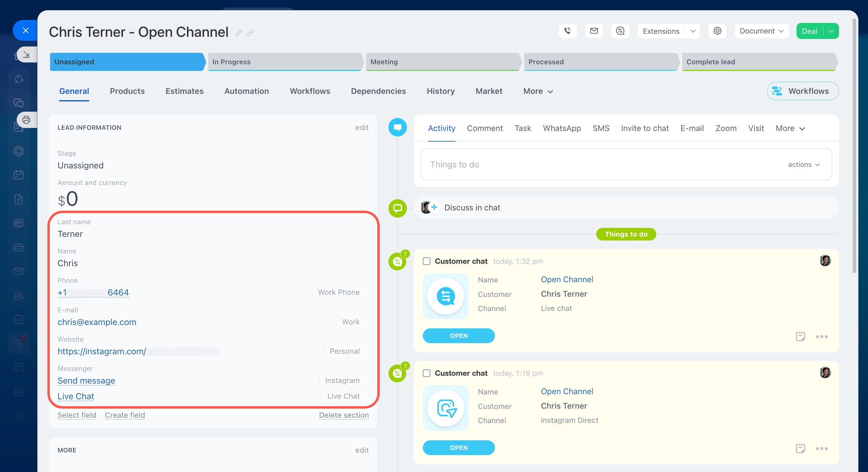Select the WhatsApp activity tab

(562, 128)
